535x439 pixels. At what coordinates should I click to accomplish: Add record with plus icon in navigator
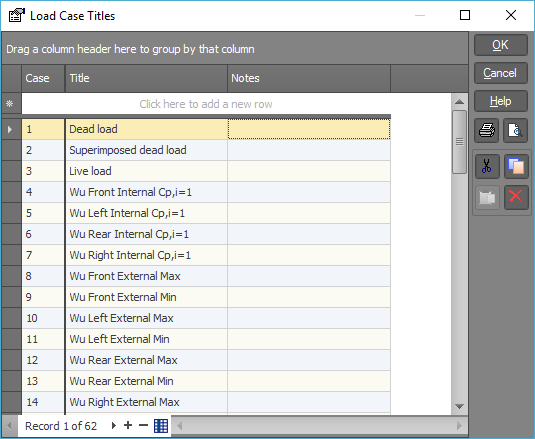pyautogui.click(x=128, y=425)
